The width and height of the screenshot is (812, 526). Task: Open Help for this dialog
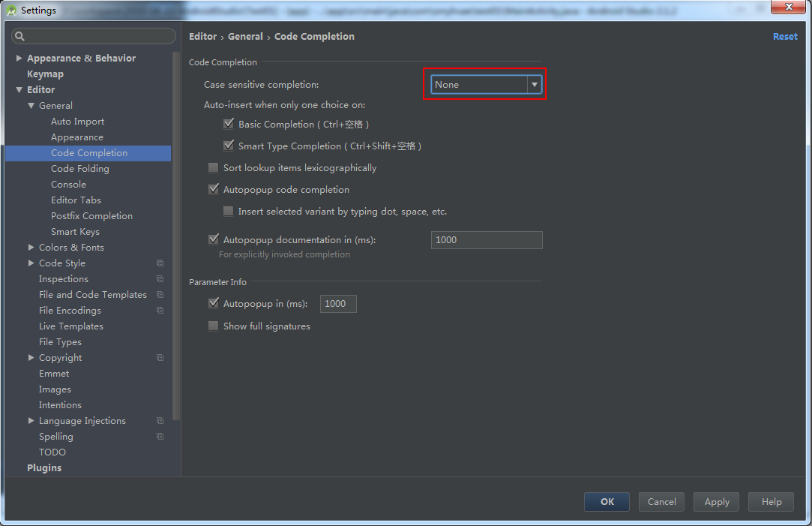[771, 502]
